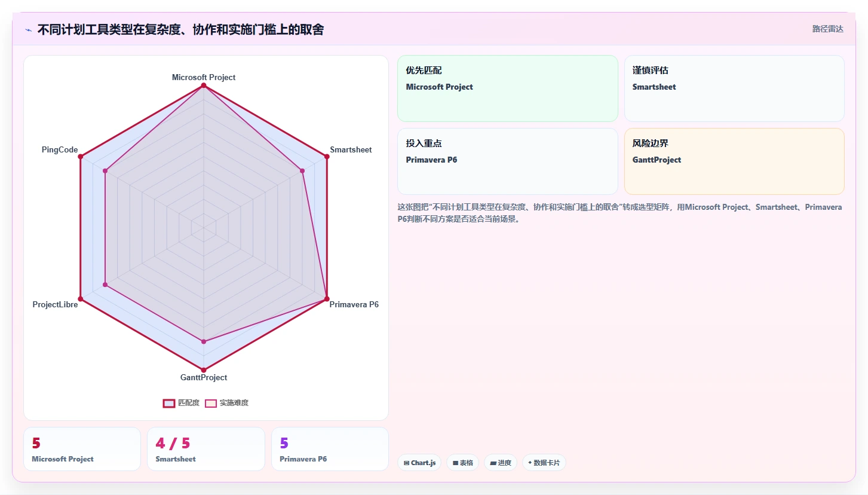Click the GanttProject axis label on radar
Image resolution: width=868 pixels, height=495 pixels.
204,377
